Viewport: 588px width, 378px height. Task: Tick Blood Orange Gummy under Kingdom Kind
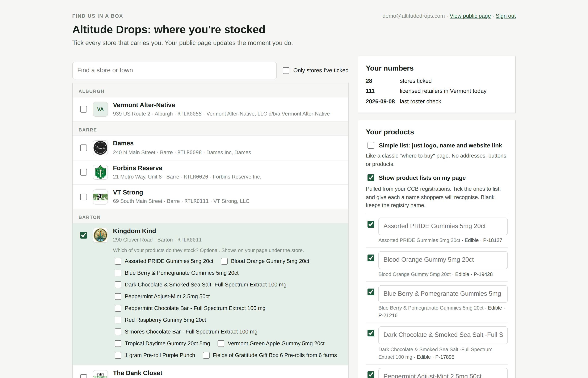[224, 261]
